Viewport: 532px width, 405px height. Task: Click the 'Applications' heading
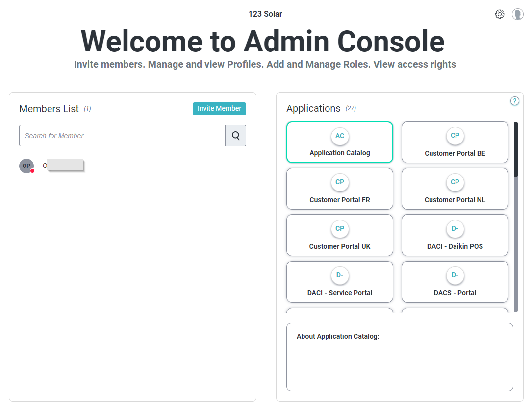pyautogui.click(x=313, y=108)
